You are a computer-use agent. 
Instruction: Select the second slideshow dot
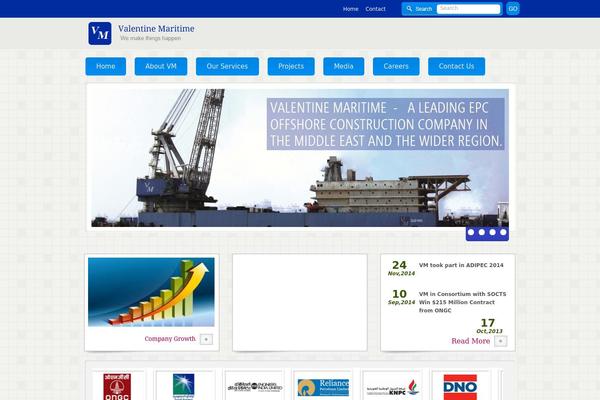click(482, 232)
